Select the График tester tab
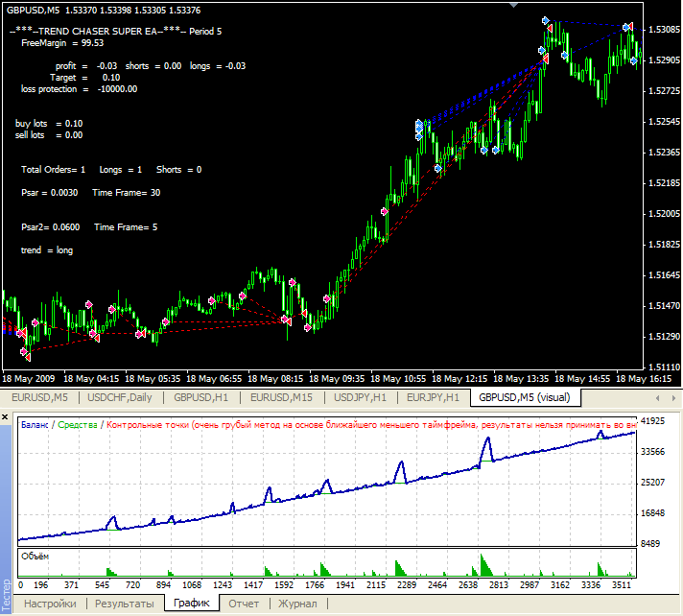Image resolution: width=683 pixels, height=616 pixels. 191,604
